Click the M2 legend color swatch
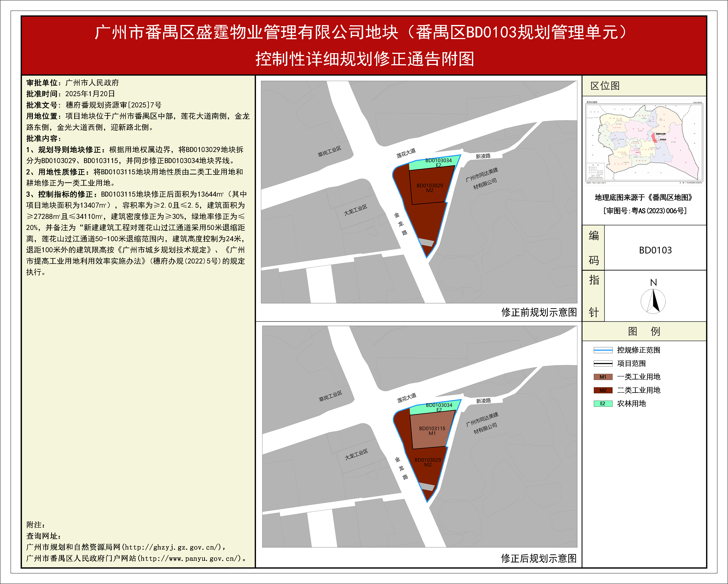The height and width of the screenshot is (584, 728). [x=603, y=390]
